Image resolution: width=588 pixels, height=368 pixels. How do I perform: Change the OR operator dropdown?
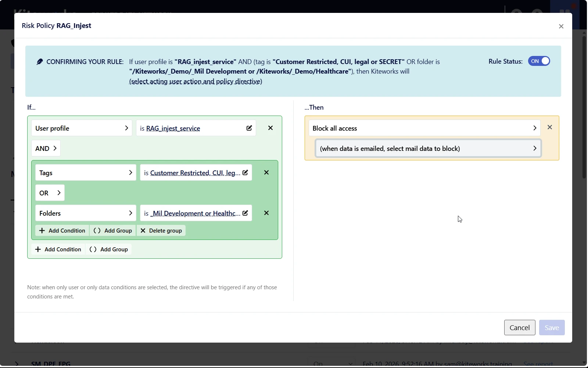(x=50, y=193)
